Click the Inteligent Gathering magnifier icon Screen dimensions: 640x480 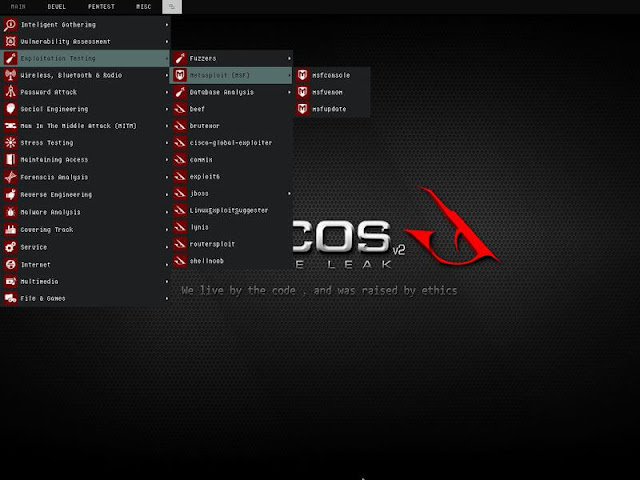coord(11,24)
